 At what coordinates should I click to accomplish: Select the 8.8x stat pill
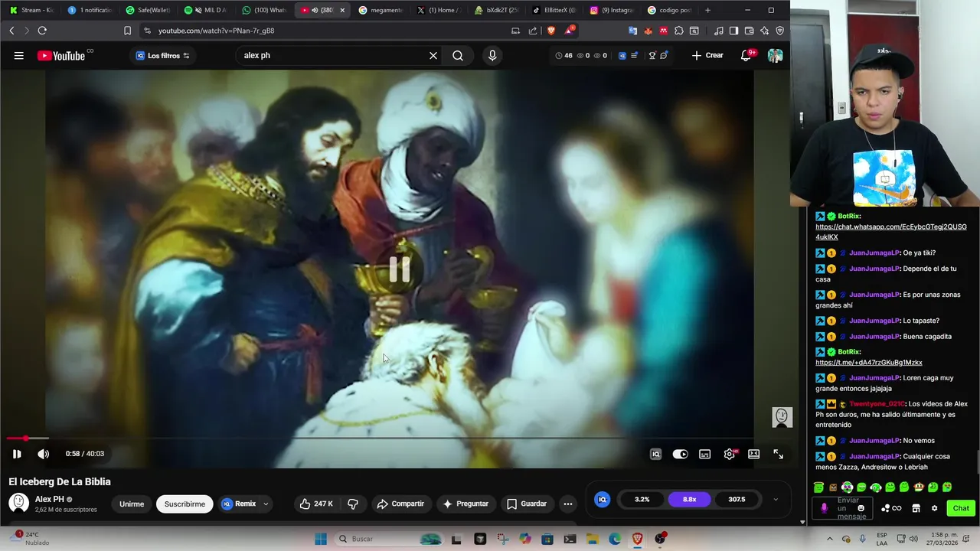[689, 499]
